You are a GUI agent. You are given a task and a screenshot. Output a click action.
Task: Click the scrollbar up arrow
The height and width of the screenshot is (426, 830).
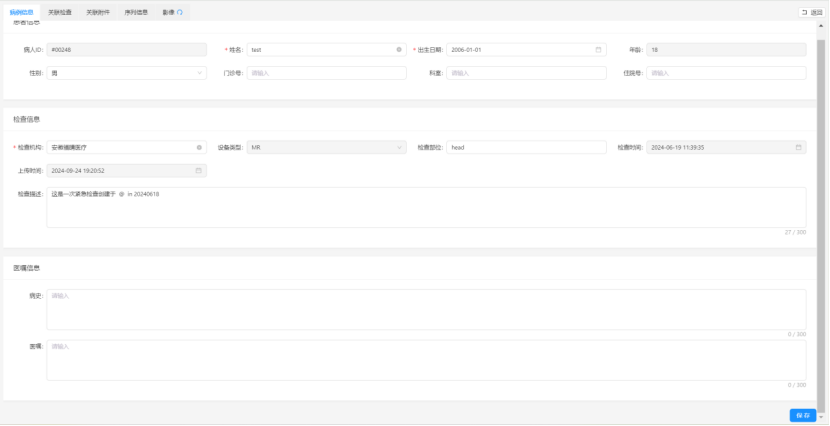[822, 25]
